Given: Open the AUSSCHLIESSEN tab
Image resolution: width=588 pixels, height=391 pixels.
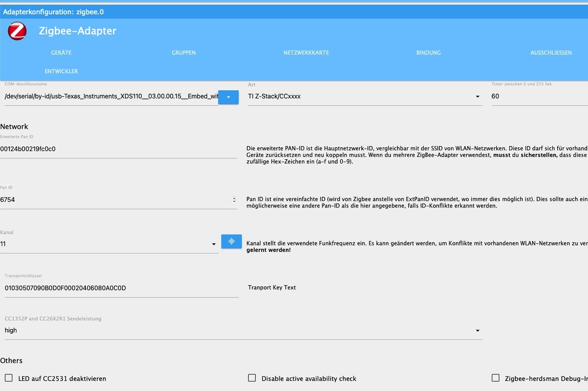Looking at the screenshot, I should click(x=551, y=53).
